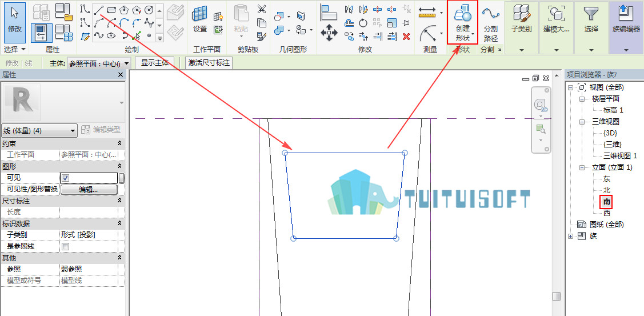Click the Copy icon in 剪贴板

pos(262,23)
